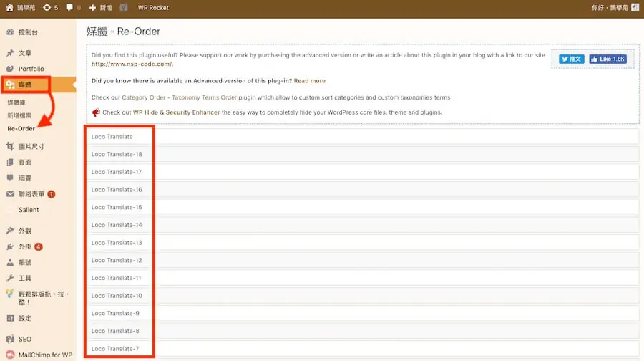The width and height of the screenshot is (644, 361).
Task: Click the contact form envelope icon
Action: pos(10,194)
